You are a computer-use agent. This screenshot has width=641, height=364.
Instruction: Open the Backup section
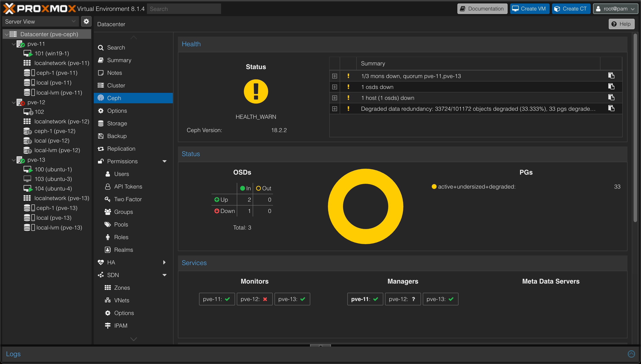click(x=133, y=136)
